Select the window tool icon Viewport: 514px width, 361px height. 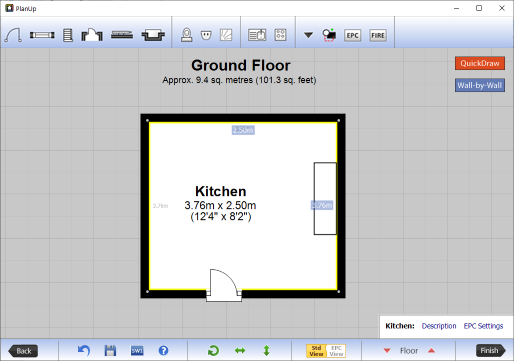(42, 35)
